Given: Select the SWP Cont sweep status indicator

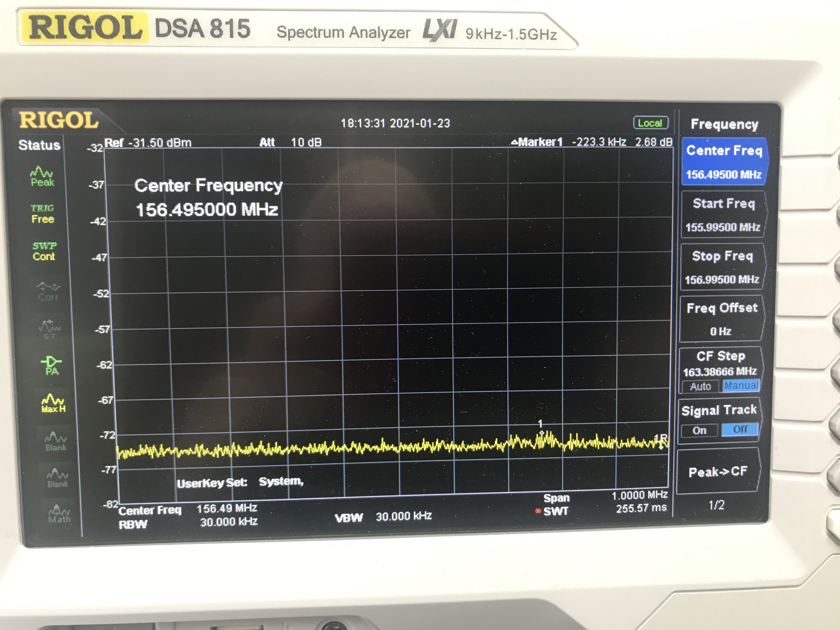Looking at the screenshot, I should [44, 251].
